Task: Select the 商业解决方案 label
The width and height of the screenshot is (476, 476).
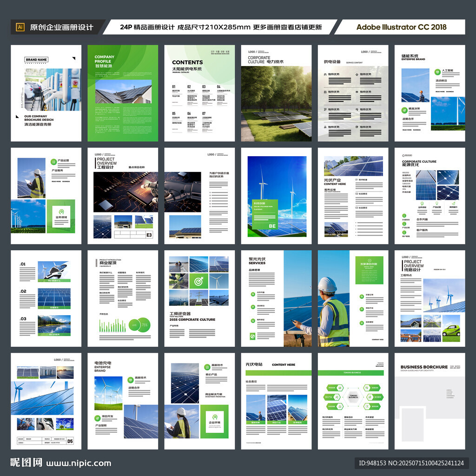Action: [x=213, y=394]
